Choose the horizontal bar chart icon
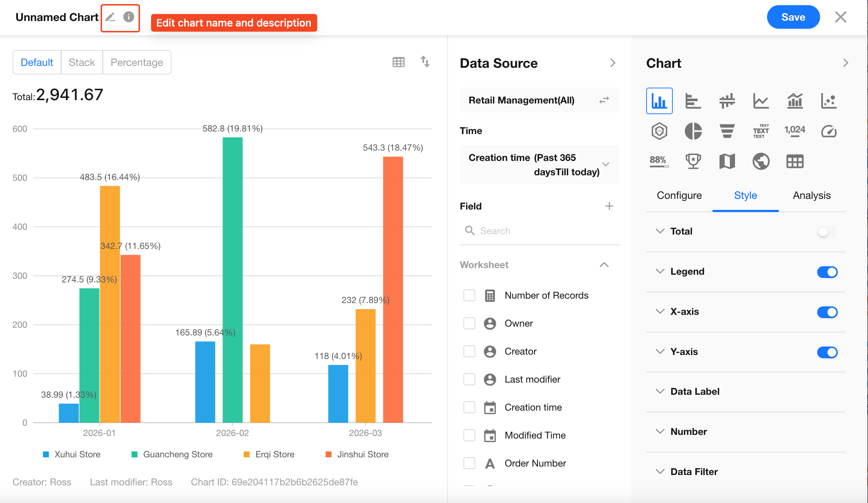Screen dimensions: 868x503 [x=693, y=101]
